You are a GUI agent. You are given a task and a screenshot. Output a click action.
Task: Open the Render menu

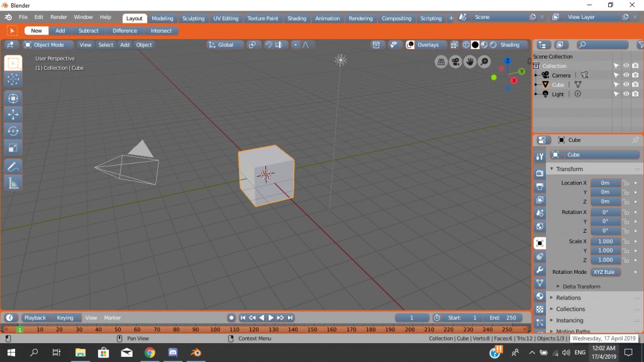[x=58, y=17]
